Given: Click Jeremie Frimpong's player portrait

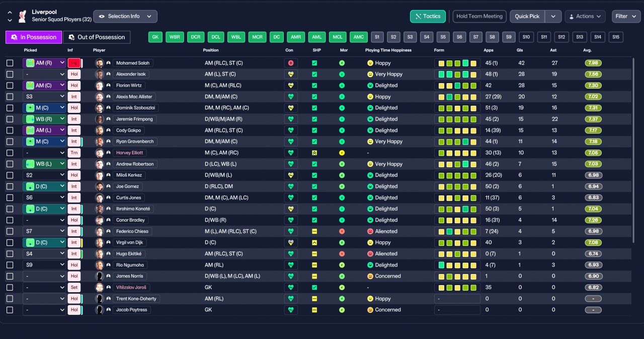Looking at the screenshot, I should [x=99, y=119].
